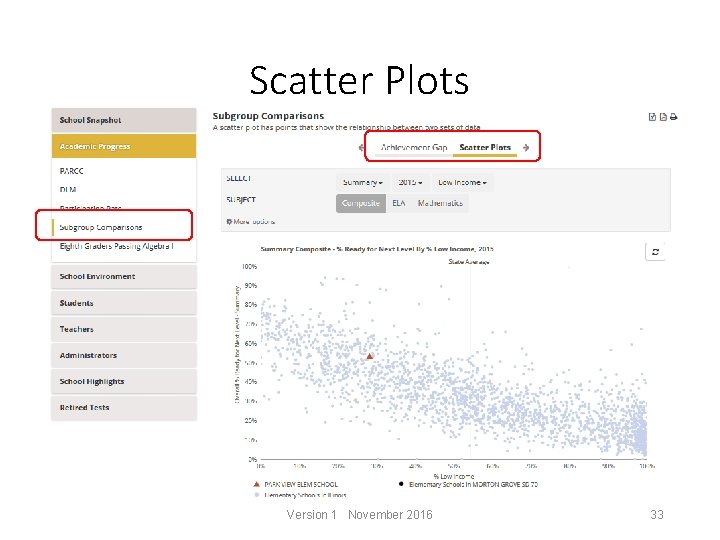
Task: Click the print icon
Action: (673, 117)
